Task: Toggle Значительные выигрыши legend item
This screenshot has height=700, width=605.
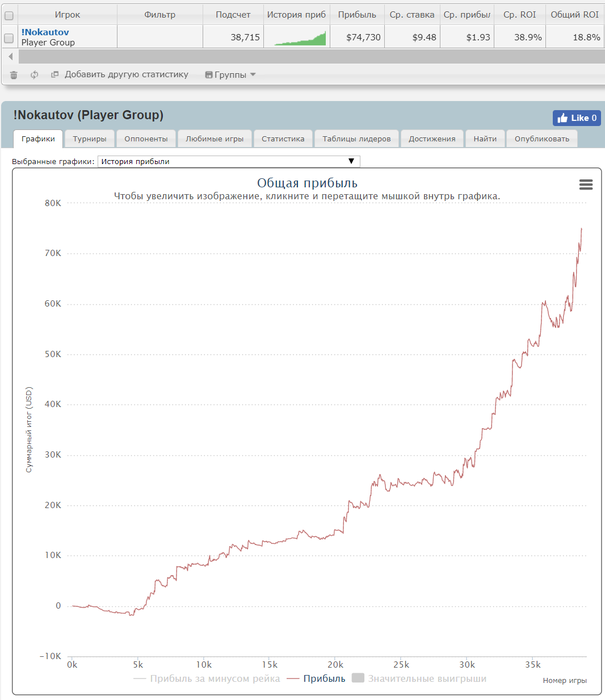Action: [x=419, y=679]
